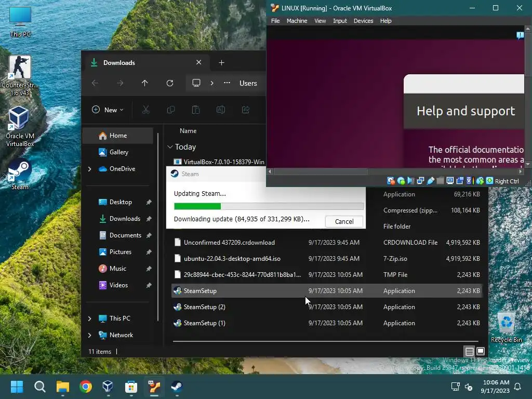This screenshot has height=399, width=532.
Task: Open the VirtualBox Input menu
Action: pyautogui.click(x=340, y=21)
